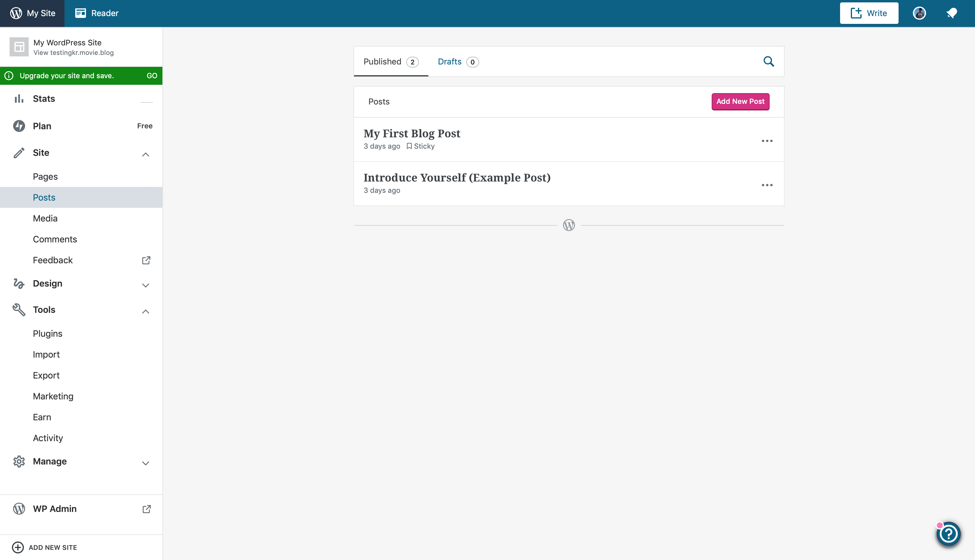Click ADD NEW SITE label
Screen dimensions: 975x560
[x=53, y=547]
